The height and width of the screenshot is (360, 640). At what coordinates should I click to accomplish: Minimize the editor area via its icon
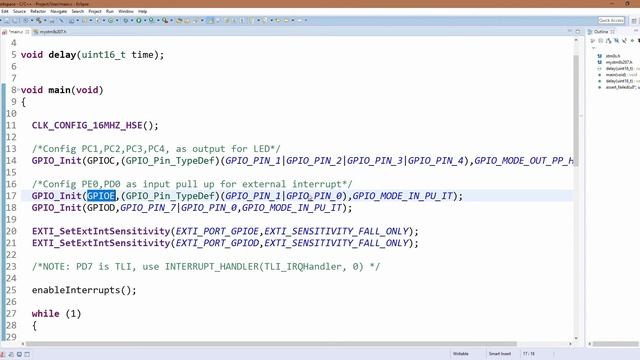pyautogui.click(x=570, y=31)
